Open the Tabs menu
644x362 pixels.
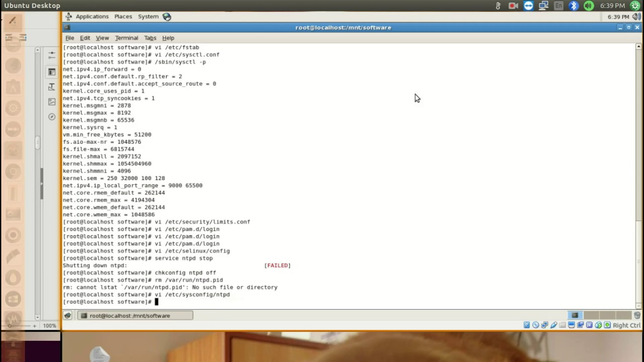click(150, 38)
